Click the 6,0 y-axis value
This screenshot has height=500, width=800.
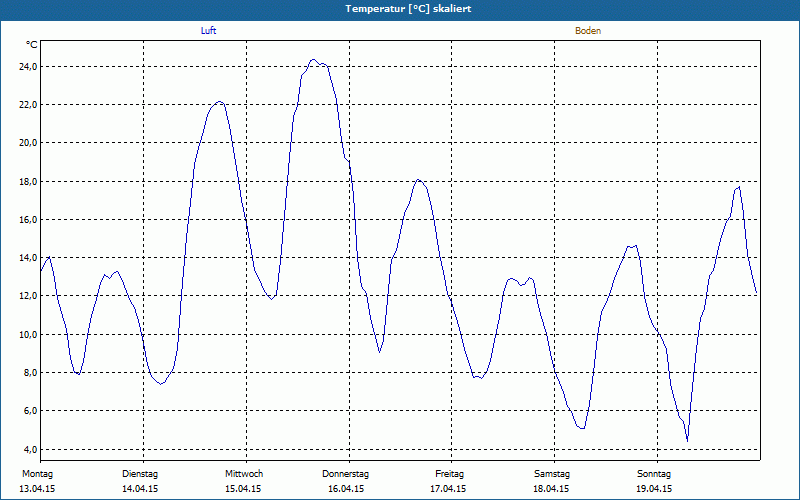tap(31, 411)
